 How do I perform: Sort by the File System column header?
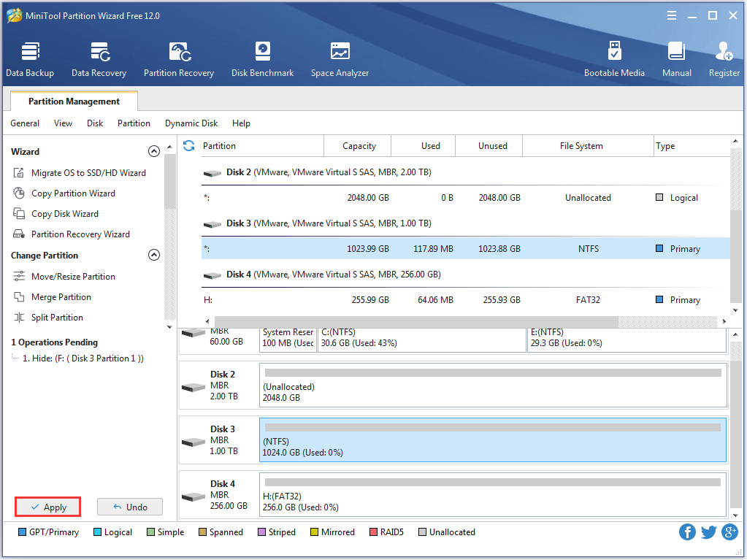(x=588, y=146)
